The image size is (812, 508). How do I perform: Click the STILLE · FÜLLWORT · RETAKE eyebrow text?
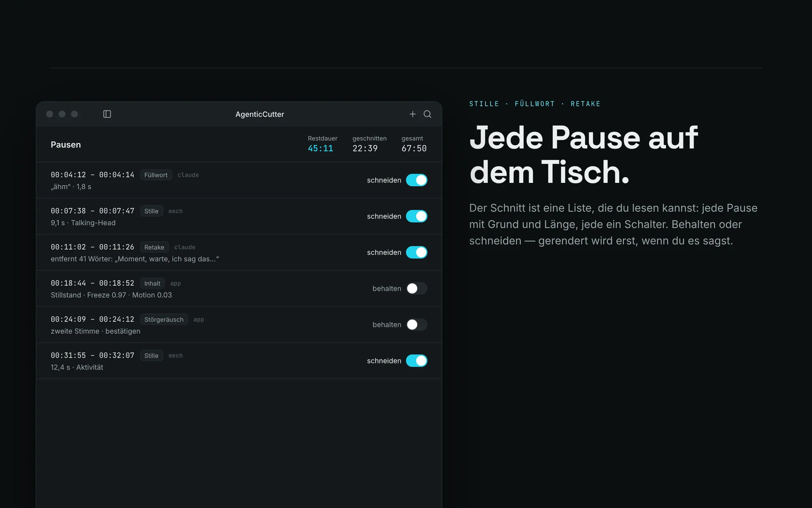pos(535,104)
